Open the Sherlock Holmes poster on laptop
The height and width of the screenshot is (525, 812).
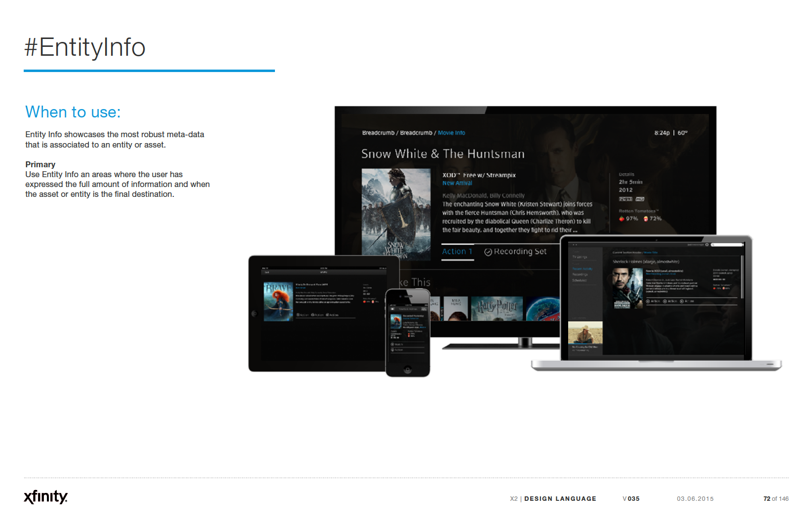(x=627, y=288)
